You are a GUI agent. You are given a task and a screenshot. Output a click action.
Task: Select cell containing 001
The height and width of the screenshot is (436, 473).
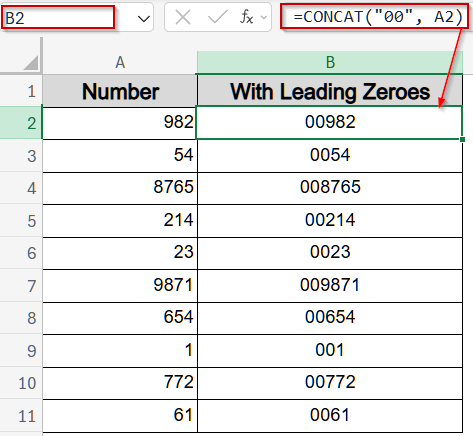(330, 351)
